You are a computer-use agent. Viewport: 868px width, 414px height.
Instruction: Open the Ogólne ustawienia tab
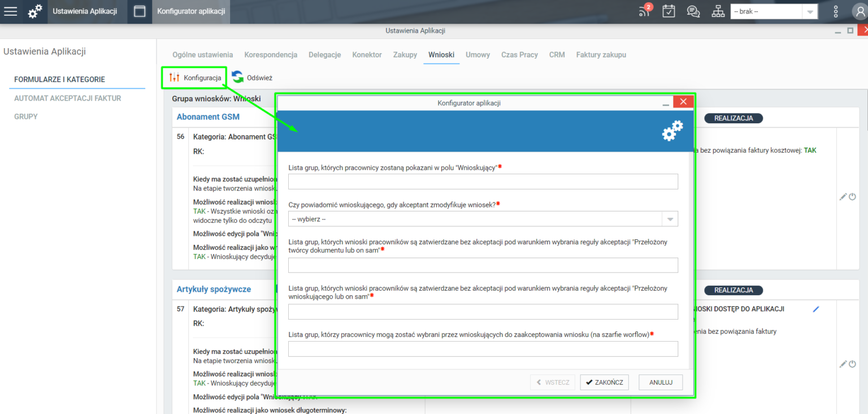coord(203,55)
